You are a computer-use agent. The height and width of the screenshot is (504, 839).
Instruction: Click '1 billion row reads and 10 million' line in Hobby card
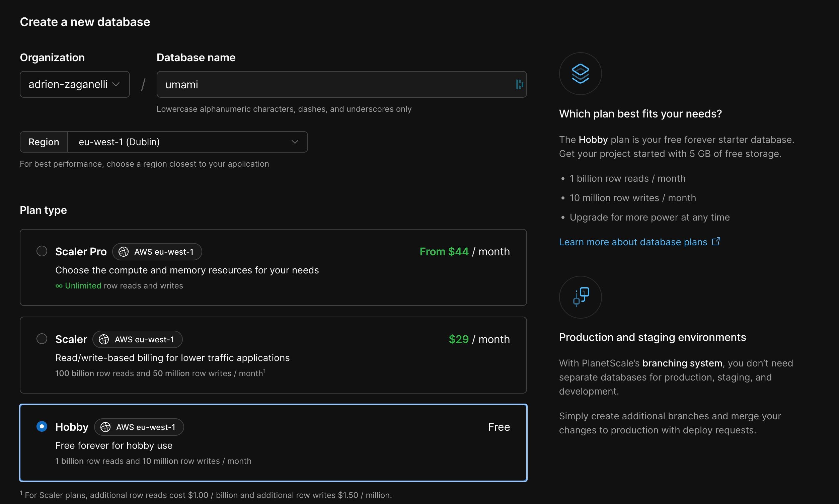153,461
